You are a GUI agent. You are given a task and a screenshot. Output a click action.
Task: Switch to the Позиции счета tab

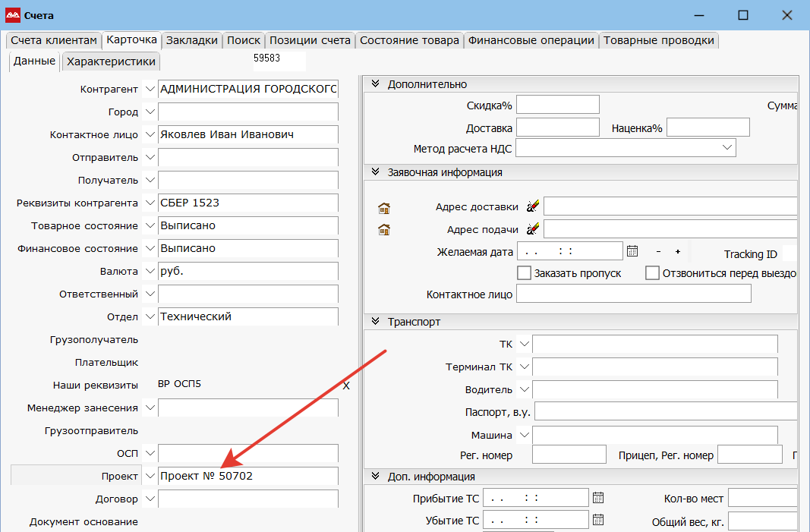[310, 40]
